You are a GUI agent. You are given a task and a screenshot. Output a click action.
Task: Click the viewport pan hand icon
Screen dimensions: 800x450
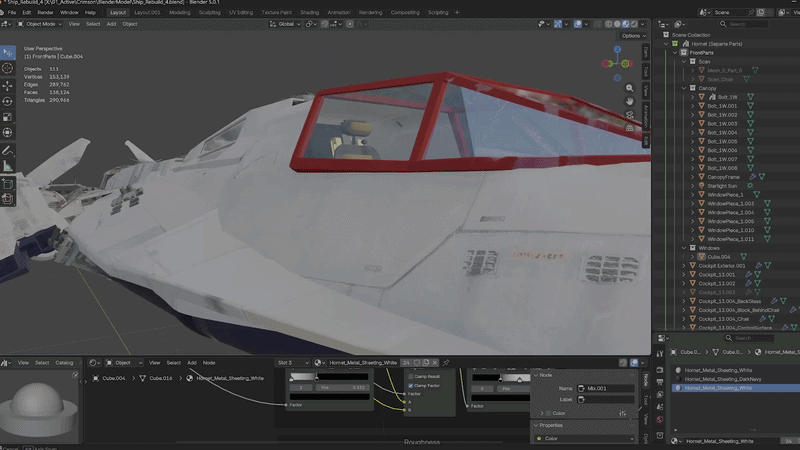pyautogui.click(x=630, y=102)
